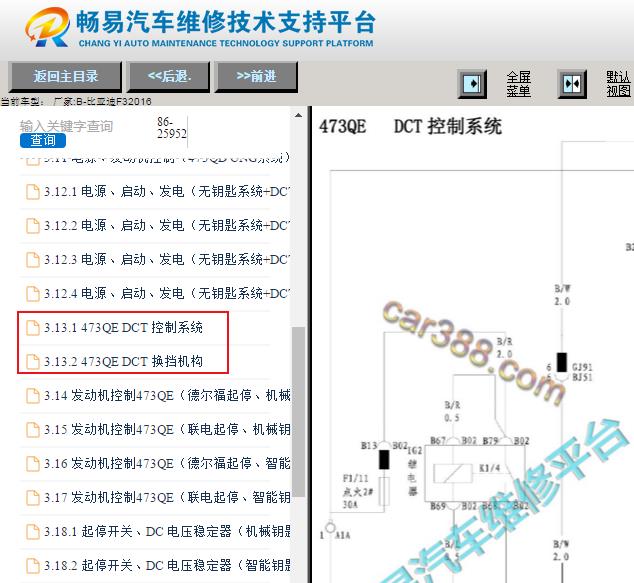
Task: Go forward with >>前进 button
Action: pos(256,76)
